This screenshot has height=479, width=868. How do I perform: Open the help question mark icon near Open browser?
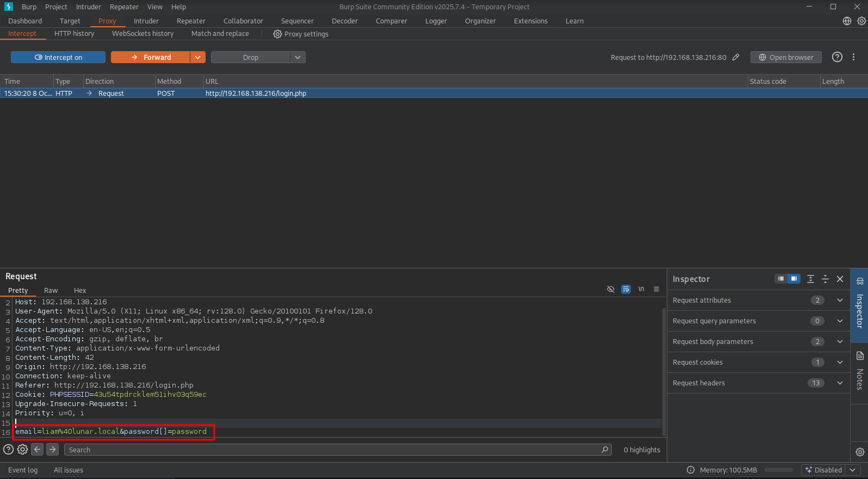click(x=837, y=57)
